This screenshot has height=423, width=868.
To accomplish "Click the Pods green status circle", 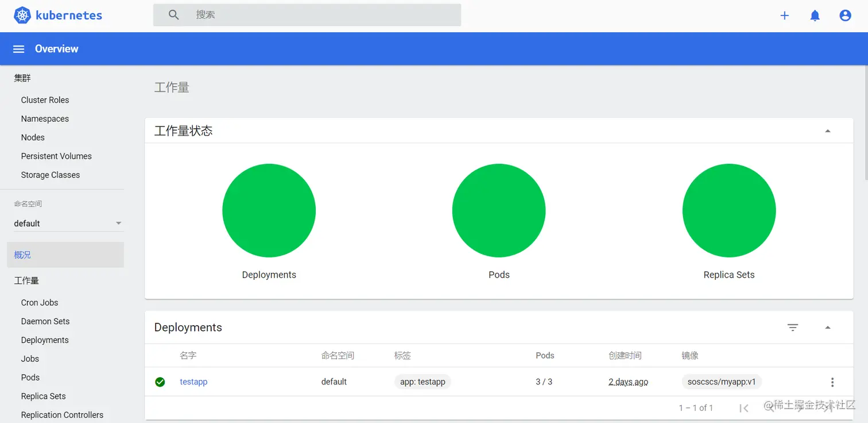I will point(499,210).
